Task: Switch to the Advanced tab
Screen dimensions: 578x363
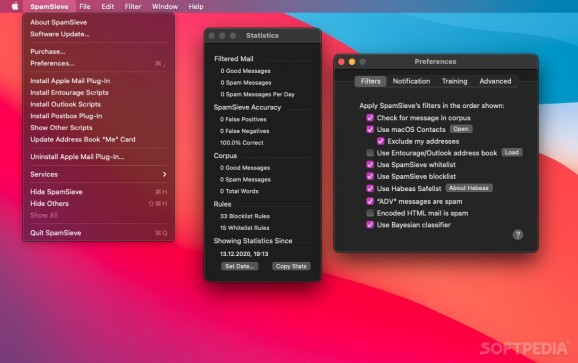Action: (495, 81)
